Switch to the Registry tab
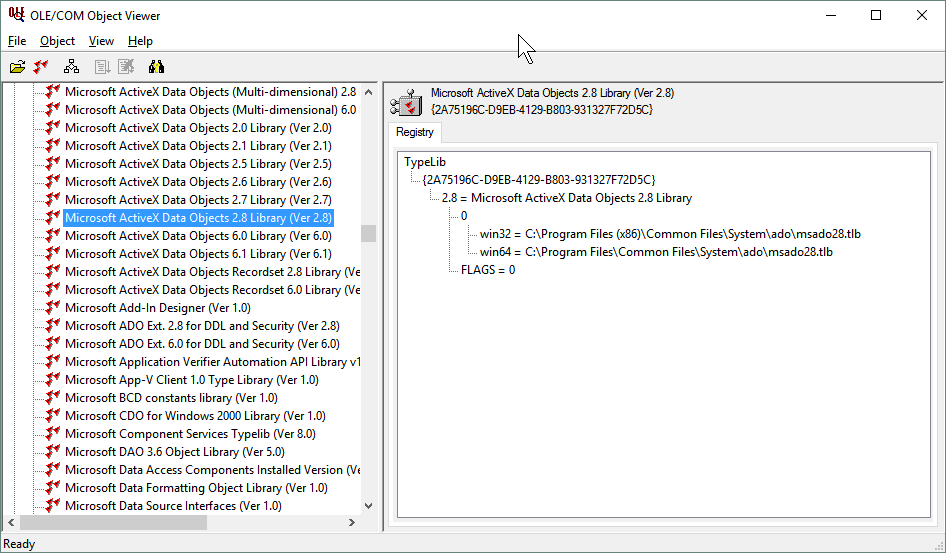 [x=414, y=132]
